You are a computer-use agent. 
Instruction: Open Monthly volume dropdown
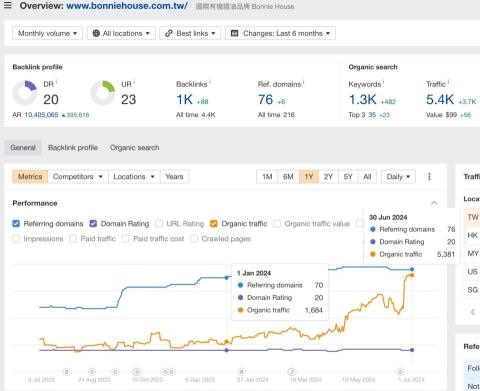pyautogui.click(x=47, y=33)
